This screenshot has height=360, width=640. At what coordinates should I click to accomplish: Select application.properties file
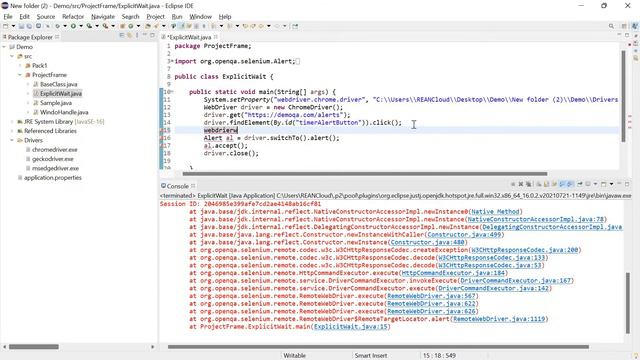(x=52, y=178)
